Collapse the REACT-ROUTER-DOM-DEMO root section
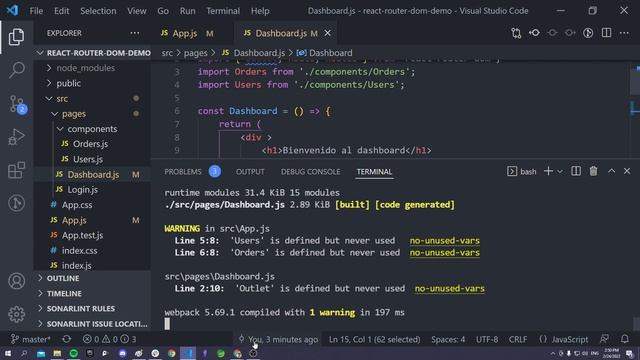640x360 pixels. (92, 53)
